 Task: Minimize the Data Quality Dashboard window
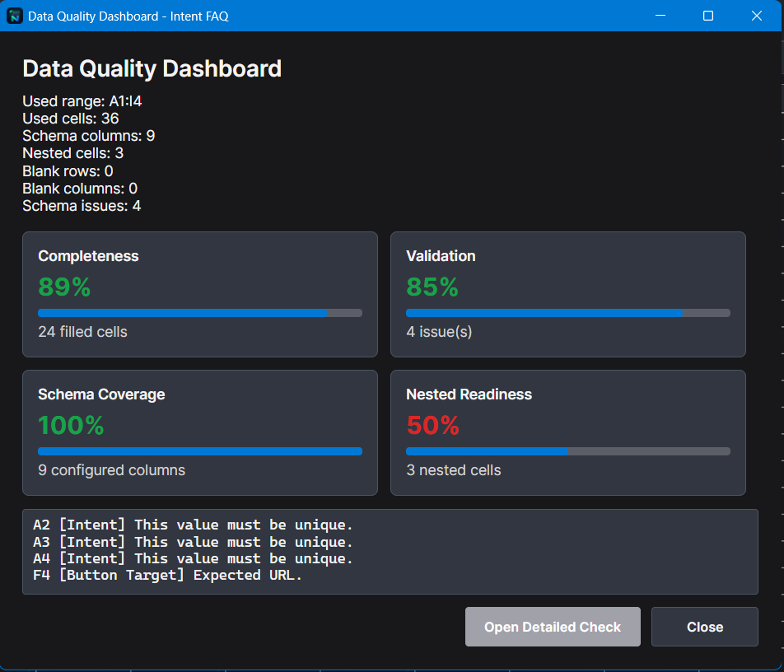point(660,16)
